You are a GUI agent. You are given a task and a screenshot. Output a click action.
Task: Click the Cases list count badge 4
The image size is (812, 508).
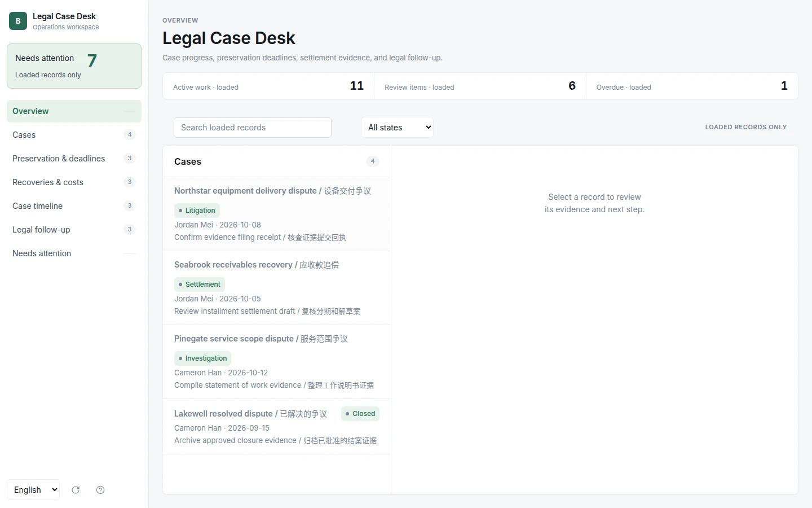pos(373,161)
